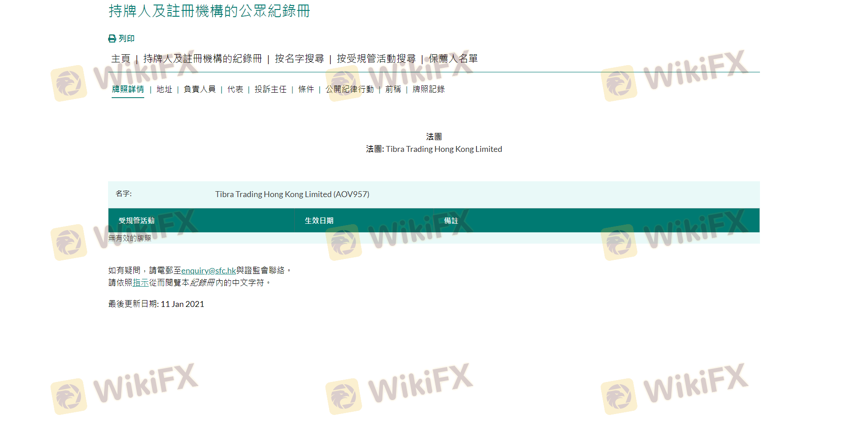Open the 代表 tab
This screenshot has width=868, height=438.
click(235, 89)
